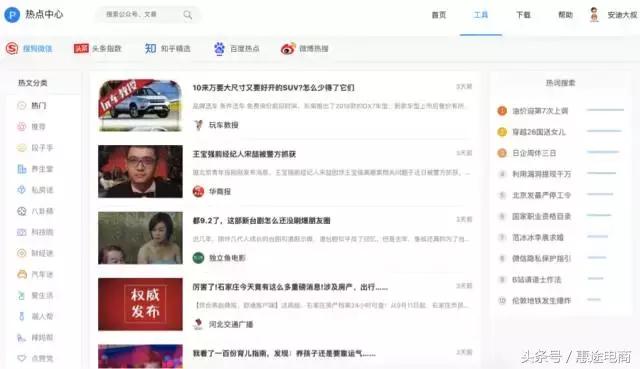Image resolution: width=640 pixels, height=369 pixels.
Task: Open hot search 油价迎第7次上调
Action: click(540, 111)
